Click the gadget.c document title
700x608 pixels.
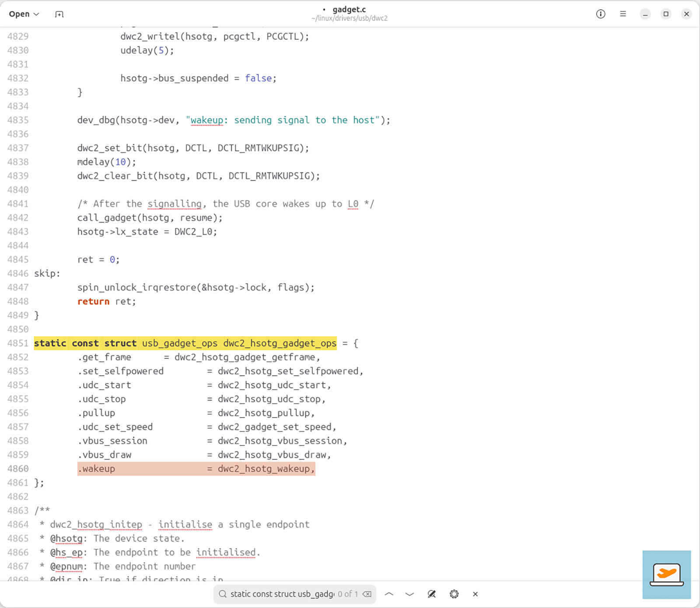(x=349, y=9)
